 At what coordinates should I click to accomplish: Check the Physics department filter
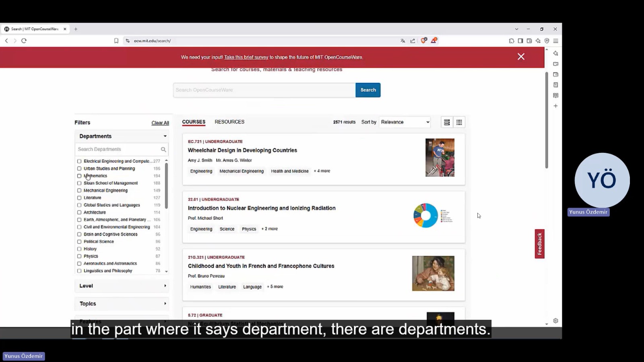tap(79, 256)
